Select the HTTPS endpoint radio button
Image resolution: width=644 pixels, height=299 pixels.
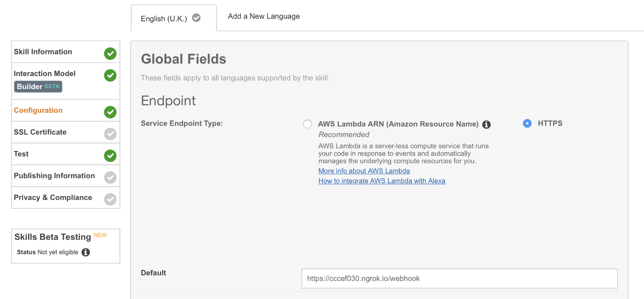(527, 123)
